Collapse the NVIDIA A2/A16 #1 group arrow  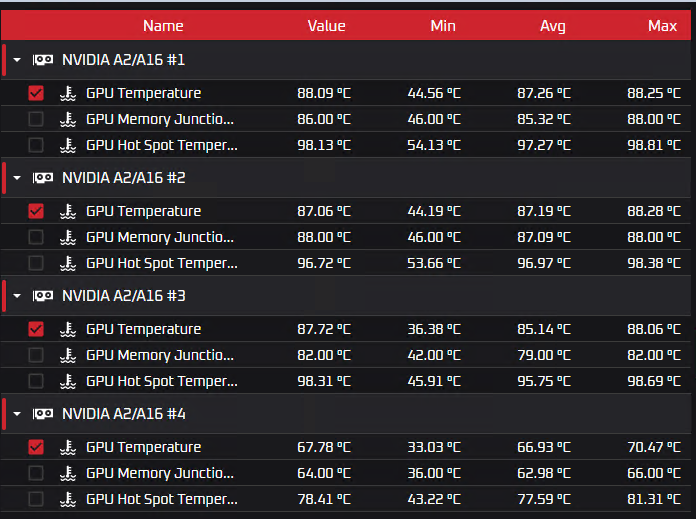point(17,59)
